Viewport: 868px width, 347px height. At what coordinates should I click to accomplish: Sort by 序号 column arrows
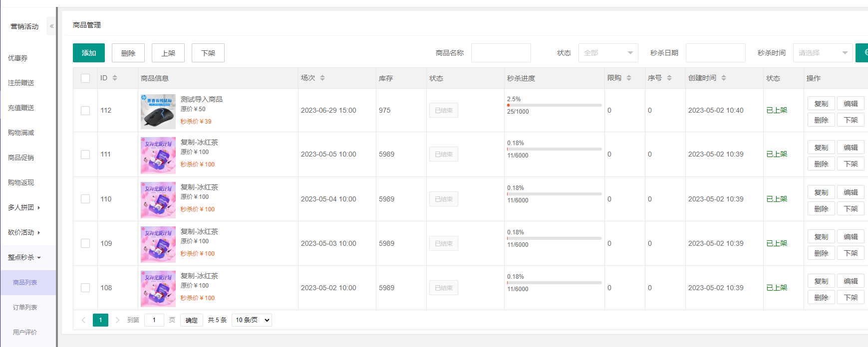point(669,78)
